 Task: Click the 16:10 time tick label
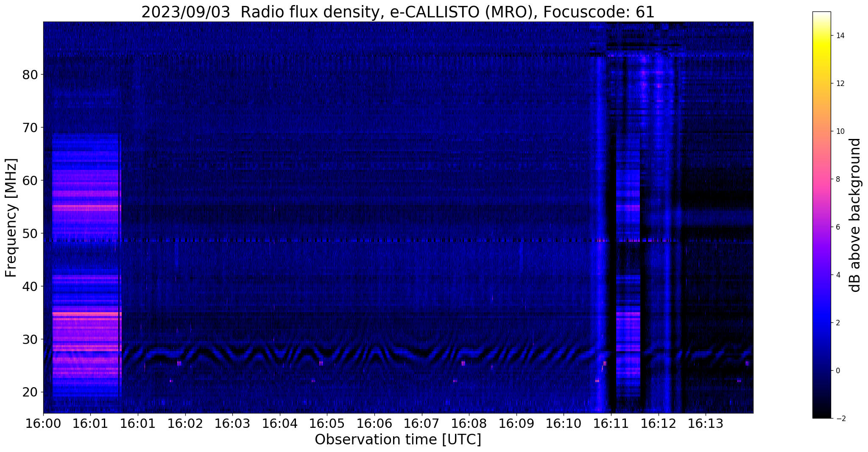(564, 423)
